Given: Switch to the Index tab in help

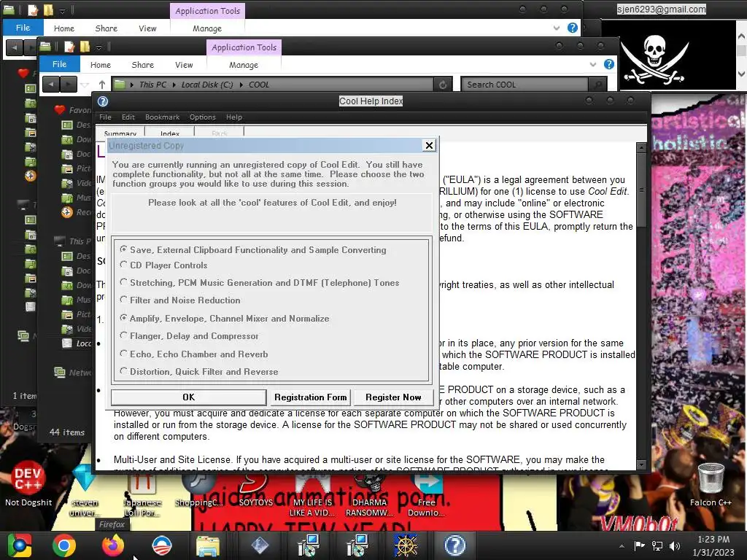Looking at the screenshot, I should click(169, 133).
